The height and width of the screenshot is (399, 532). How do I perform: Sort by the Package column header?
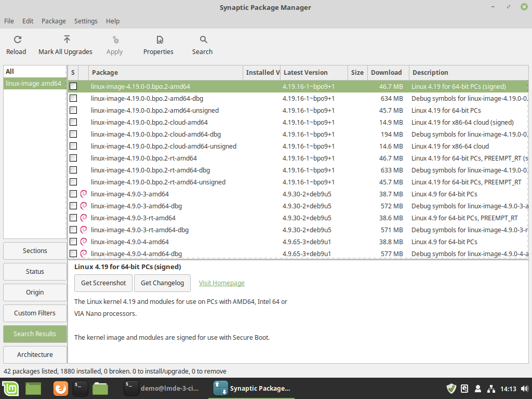(x=166, y=73)
